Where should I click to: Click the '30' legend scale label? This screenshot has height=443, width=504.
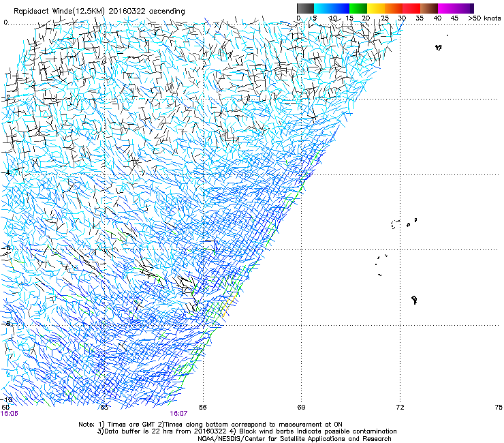(402, 18)
